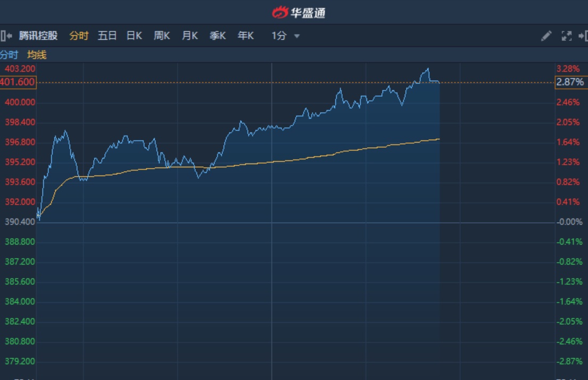Open the 1分 interval dropdown

coord(286,36)
